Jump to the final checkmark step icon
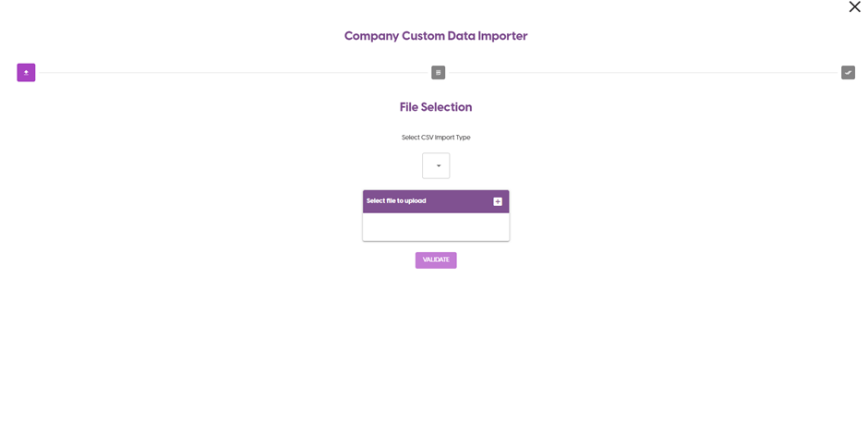Image resolution: width=868 pixels, height=422 pixels. [848, 73]
